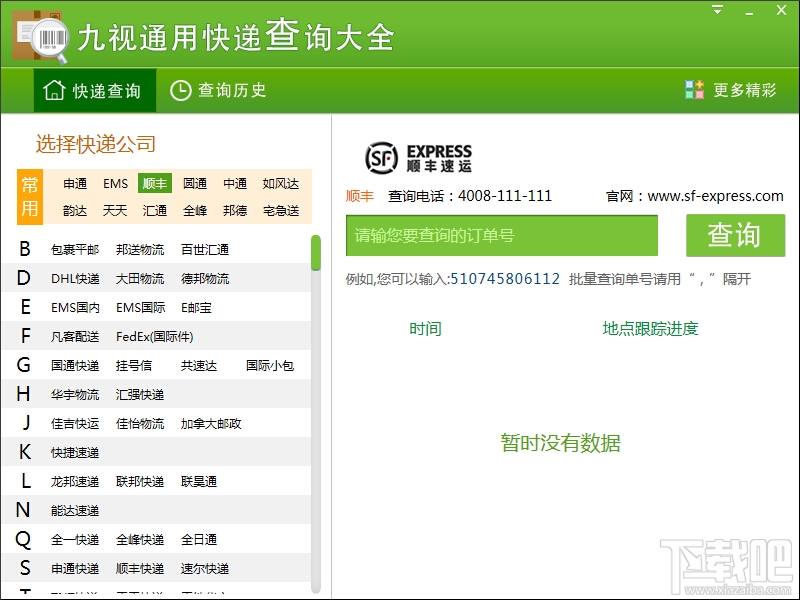Select 如风达 in common couriers
The height and width of the screenshot is (600, 800).
[281, 183]
